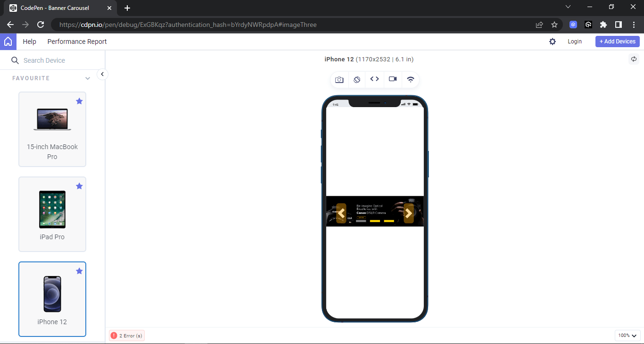This screenshot has width=644, height=344.
Task: View the 2 Error(s) indicator
Action: (126, 335)
